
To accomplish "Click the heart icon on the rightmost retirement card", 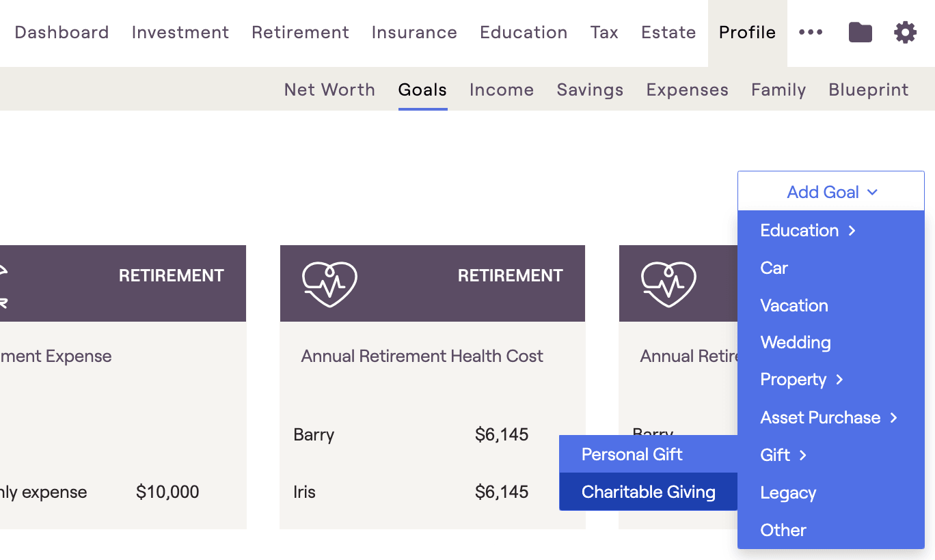I will [x=668, y=284].
